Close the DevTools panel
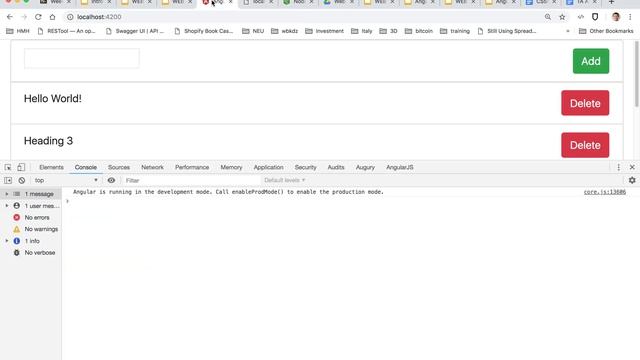 pos(632,167)
